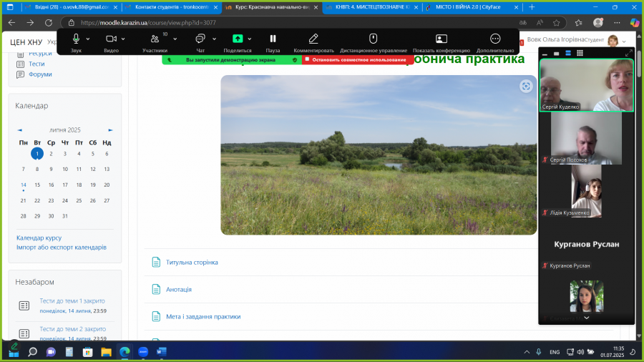The image size is (644, 362).
Task: Show hidden system tray icons
Action: point(527,352)
